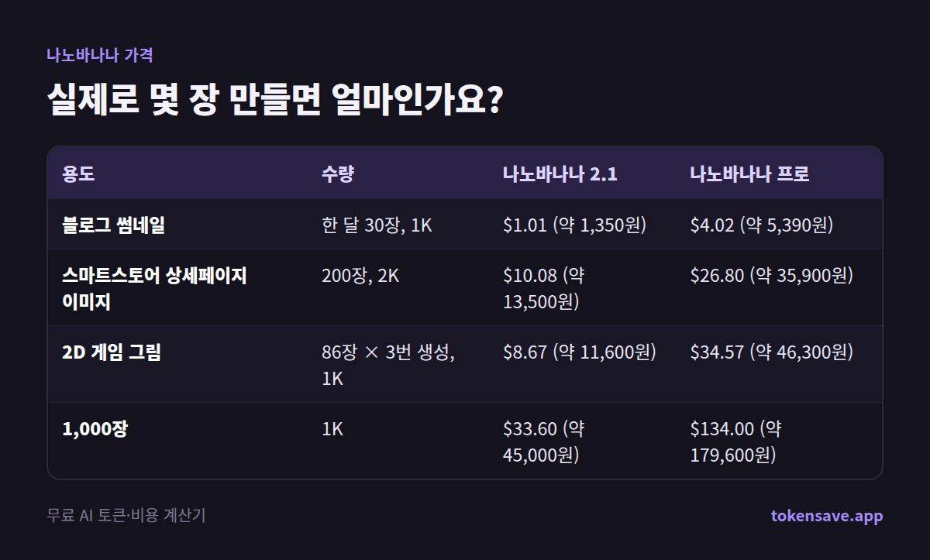Select the '$8.67 (약 11,600원)' price cell

coord(580,352)
